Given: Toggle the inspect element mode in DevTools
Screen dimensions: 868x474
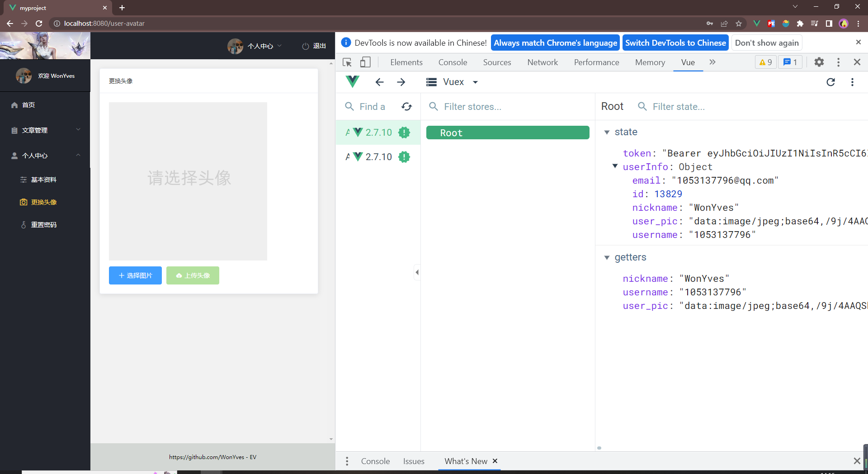Looking at the screenshot, I should 347,62.
